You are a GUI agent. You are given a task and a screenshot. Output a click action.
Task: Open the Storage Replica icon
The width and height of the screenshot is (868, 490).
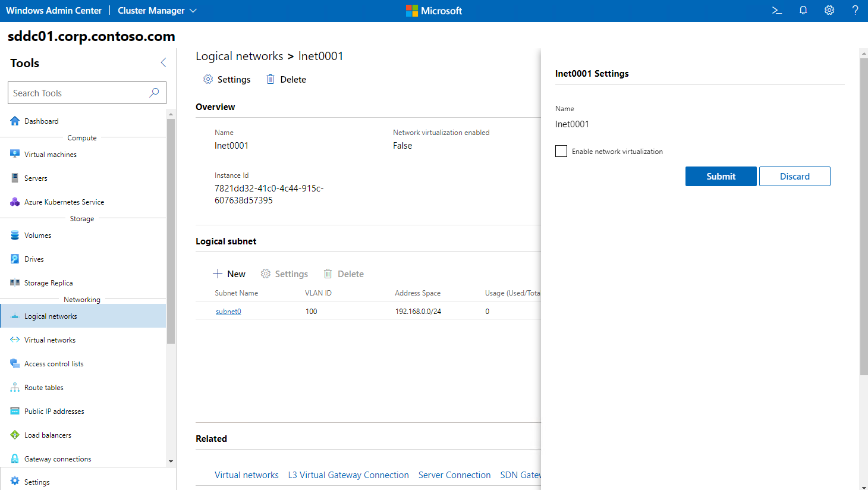coord(15,282)
